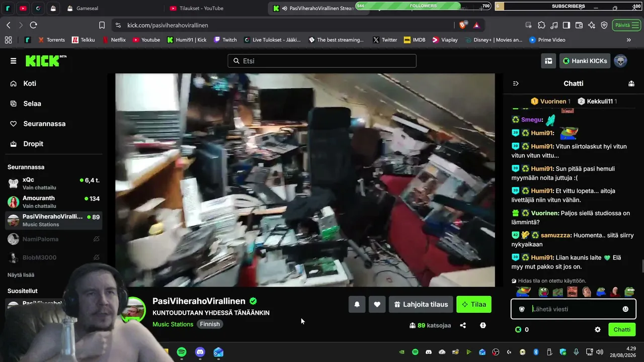
Task: Click the Finnish language tag
Action: 210,324
